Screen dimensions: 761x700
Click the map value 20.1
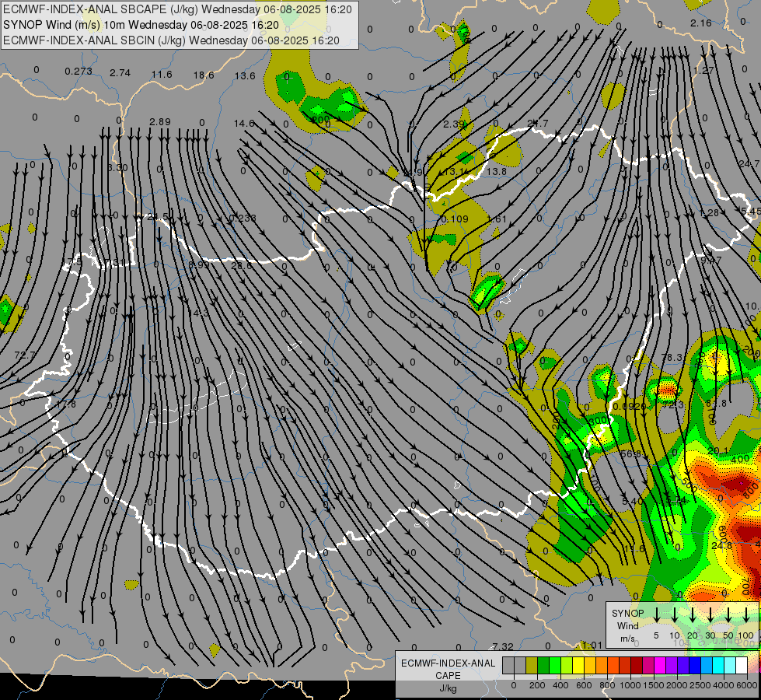click(x=717, y=451)
